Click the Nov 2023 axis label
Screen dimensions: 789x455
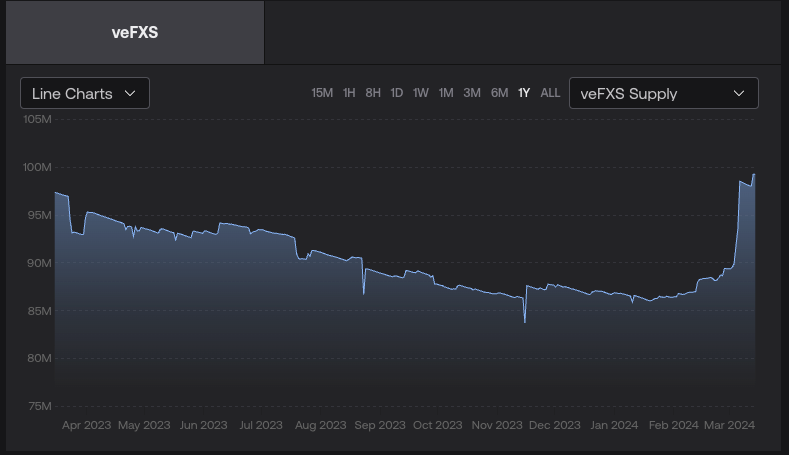click(497, 425)
